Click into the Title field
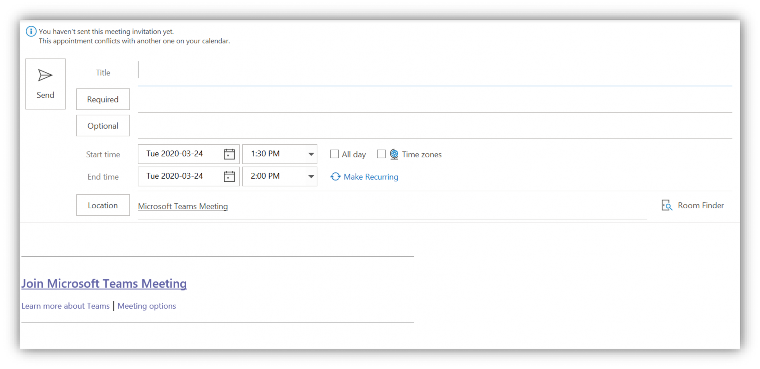760x369 pixels. [x=435, y=73]
